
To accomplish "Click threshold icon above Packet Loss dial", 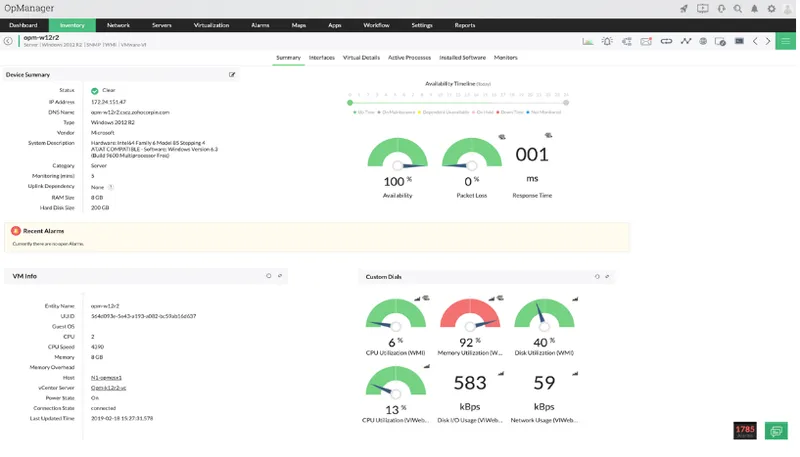I will [502, 137].
